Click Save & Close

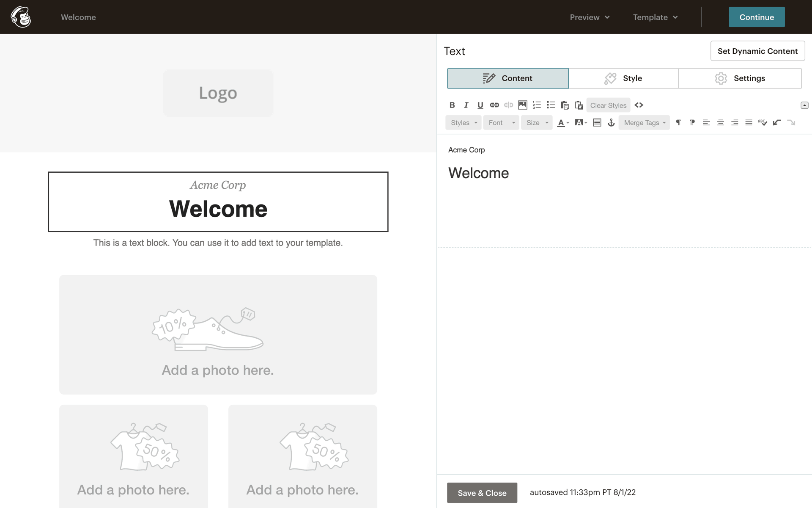[482, 493]
